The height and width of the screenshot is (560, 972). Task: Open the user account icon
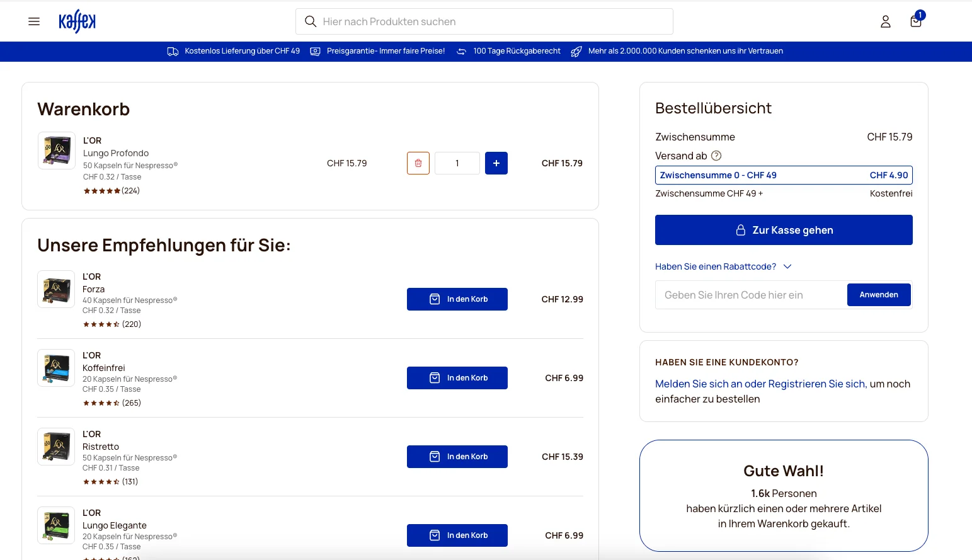coord(885,21)
